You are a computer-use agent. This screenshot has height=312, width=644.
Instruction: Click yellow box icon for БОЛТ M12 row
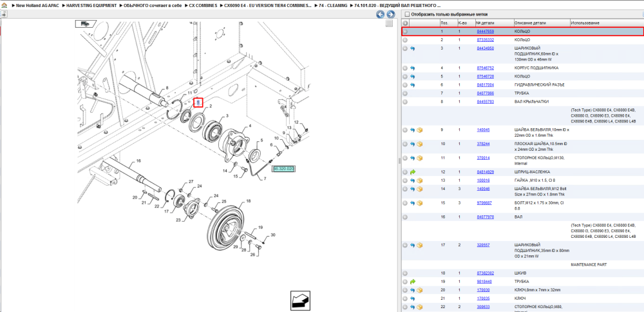[x=420, y=203]
